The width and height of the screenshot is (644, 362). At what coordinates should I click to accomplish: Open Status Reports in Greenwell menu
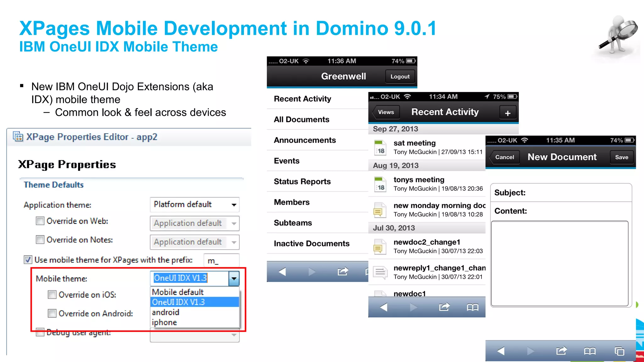point(318,182)
